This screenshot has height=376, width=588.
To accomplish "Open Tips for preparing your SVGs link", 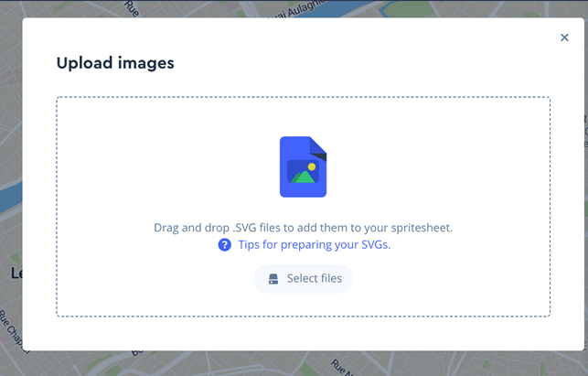I will (314, 245).
